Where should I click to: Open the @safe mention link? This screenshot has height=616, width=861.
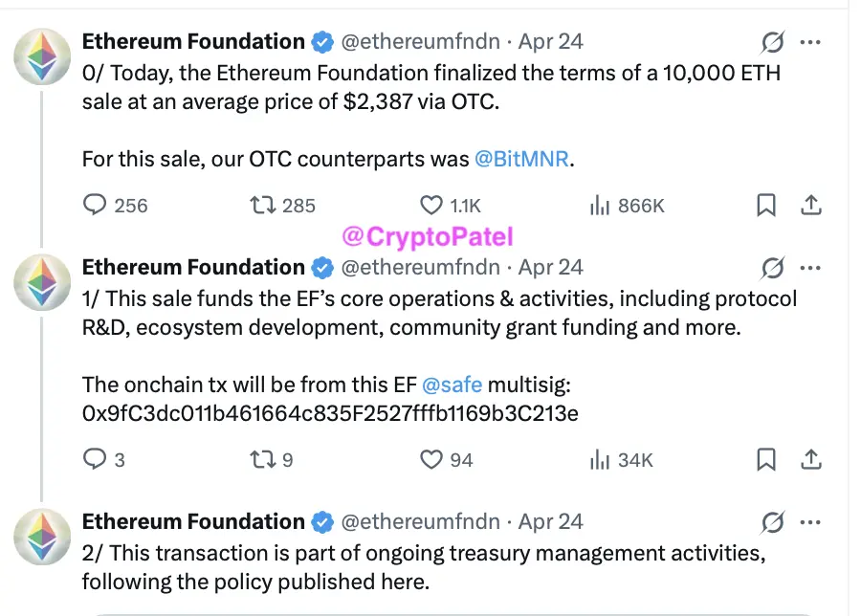tap(452, 385)
